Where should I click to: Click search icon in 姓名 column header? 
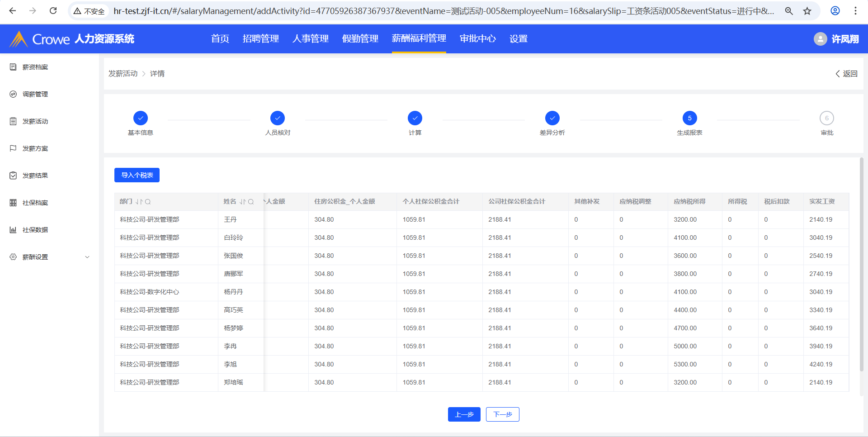click(x=251, y=202)
